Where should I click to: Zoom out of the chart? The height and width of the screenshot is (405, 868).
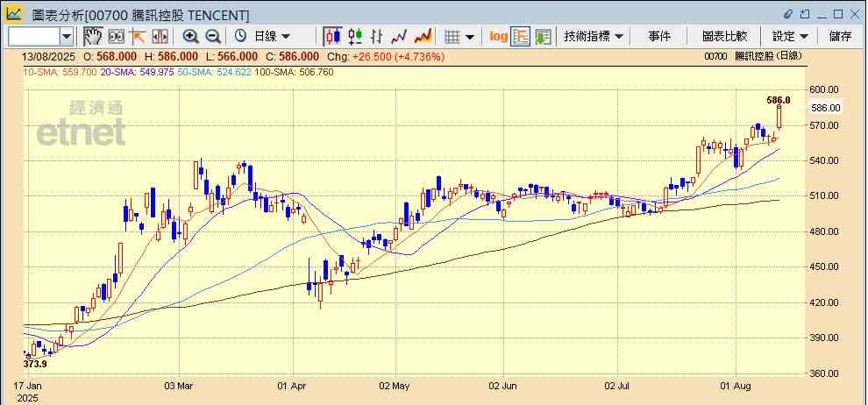(x=213, y=37)
